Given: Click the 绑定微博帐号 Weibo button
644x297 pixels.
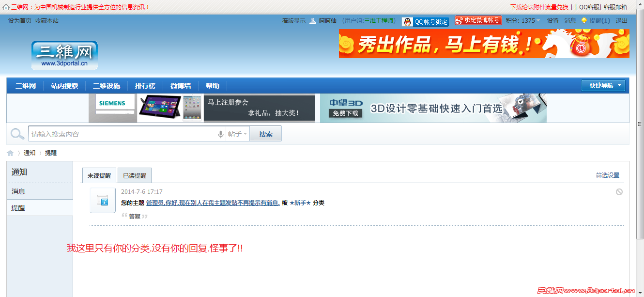Looking at the screenshot, I should 478,20.
